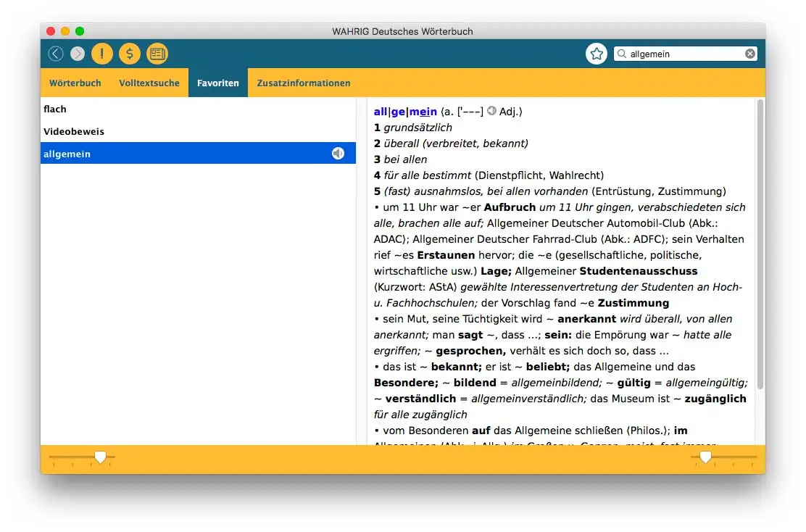Click the magnifier icon in the search field

623,53
